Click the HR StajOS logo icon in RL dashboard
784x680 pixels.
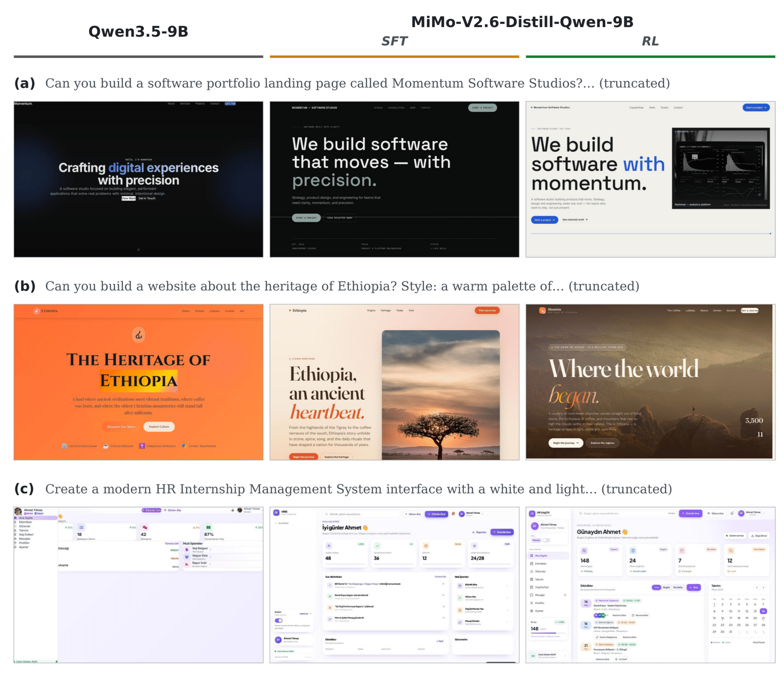pyautogui.click(x=532, y=513)
